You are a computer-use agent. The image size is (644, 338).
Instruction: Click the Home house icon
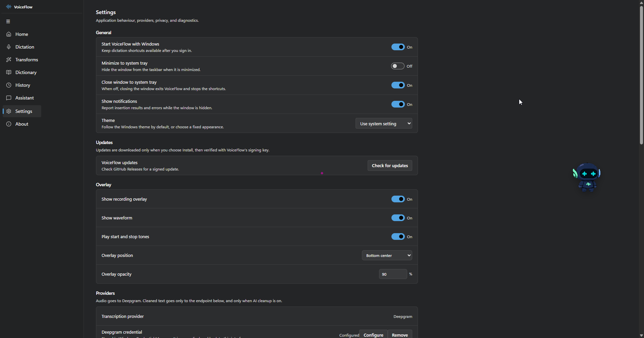[x=9, y=34]
